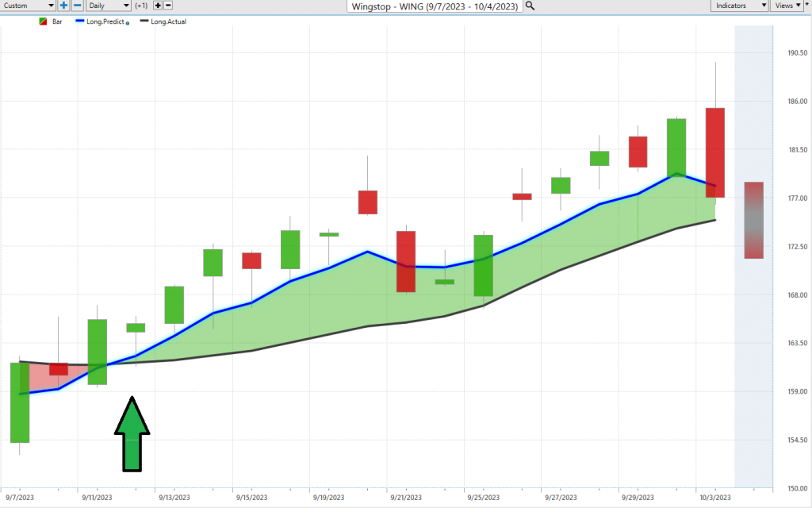Click the 9/13/2023 date axis label
This screenshot has width=812, height=508.
(x=174, y=498)
